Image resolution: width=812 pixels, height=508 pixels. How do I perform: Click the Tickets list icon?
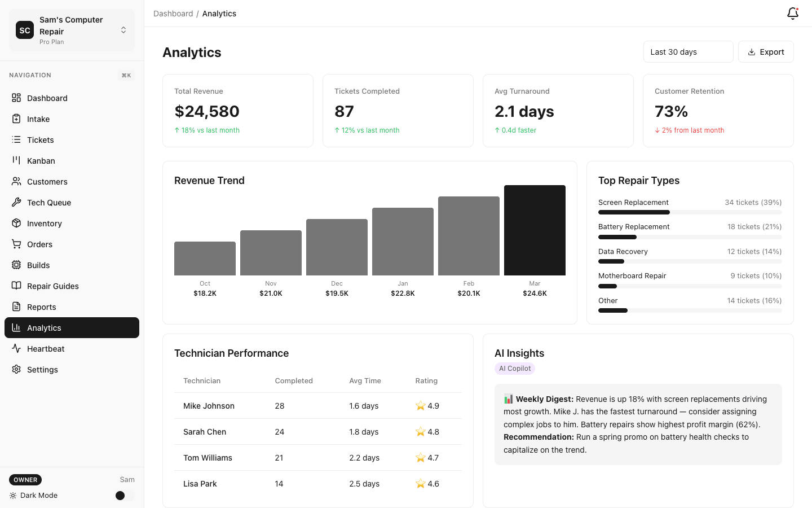click(17, 139)
